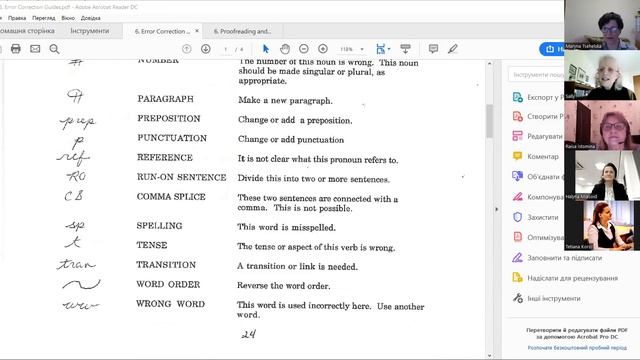This screenshot has height=360, width=640.
Task: Click 'Reverse the word order.' text
Action: [x=283, y=286]
